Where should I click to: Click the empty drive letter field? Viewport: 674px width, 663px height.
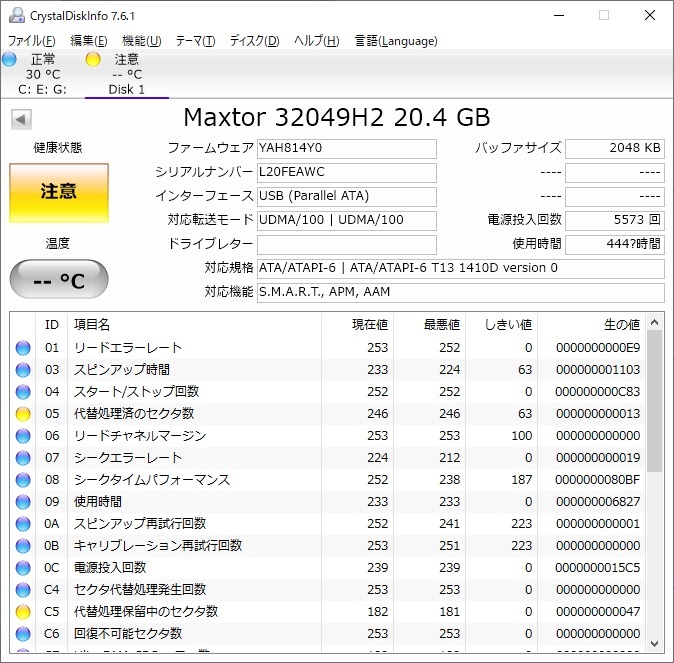coord(347,245)
